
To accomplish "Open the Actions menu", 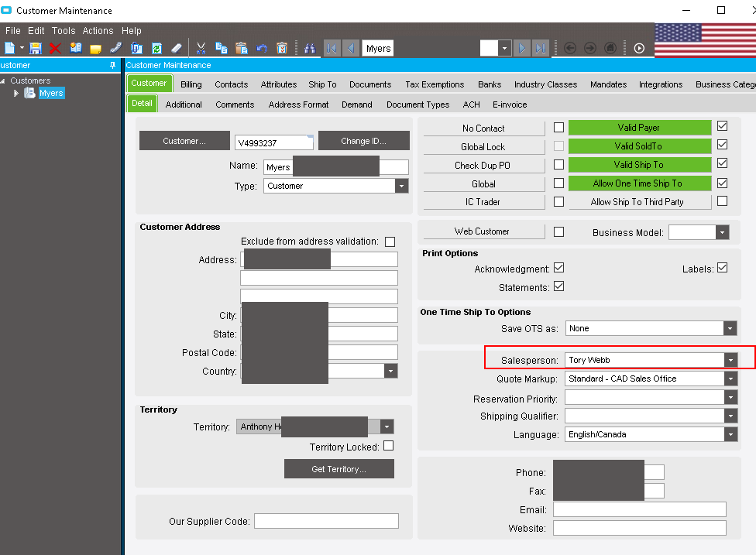I will 98,31.
